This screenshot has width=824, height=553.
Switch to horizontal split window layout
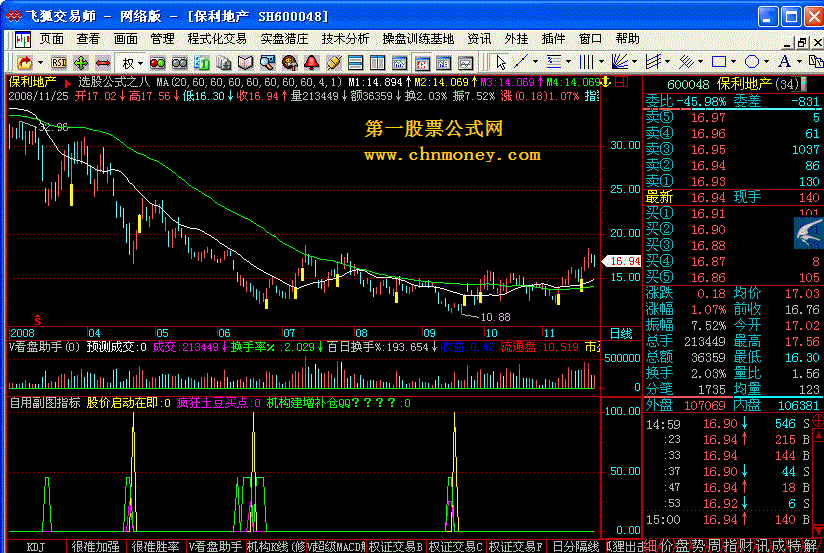[356, 63]
